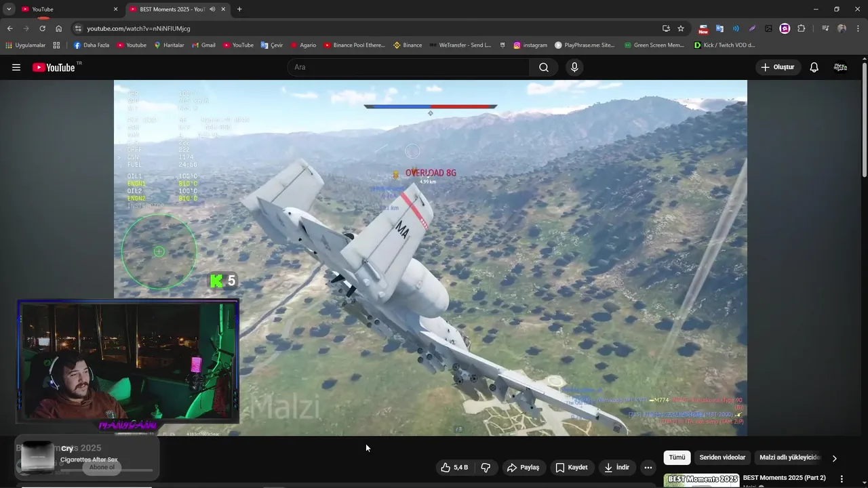Screen dimensions: 868x488
Task: Open Chrome three-dot menu
Action: click(x=858, y=28)
